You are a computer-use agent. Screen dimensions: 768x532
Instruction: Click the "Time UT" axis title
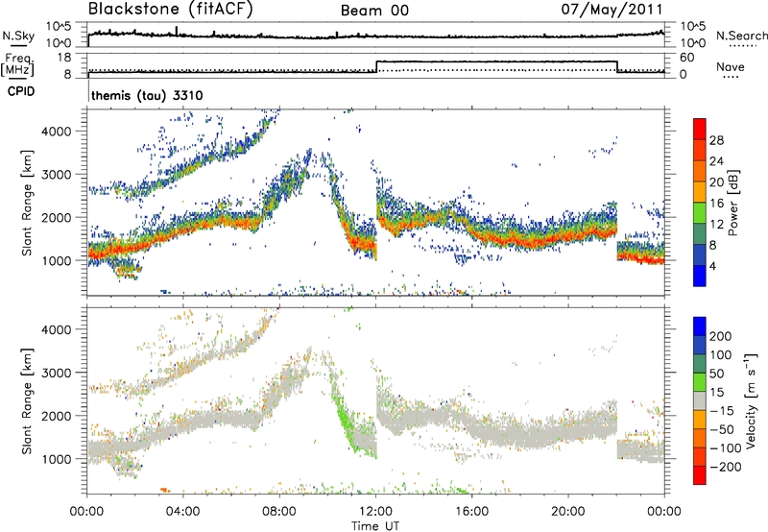375,526
